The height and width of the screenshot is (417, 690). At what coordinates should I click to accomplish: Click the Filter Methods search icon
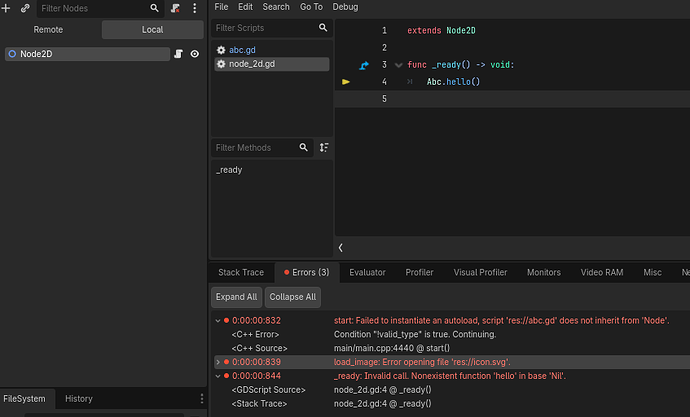[x=304, y=147]
